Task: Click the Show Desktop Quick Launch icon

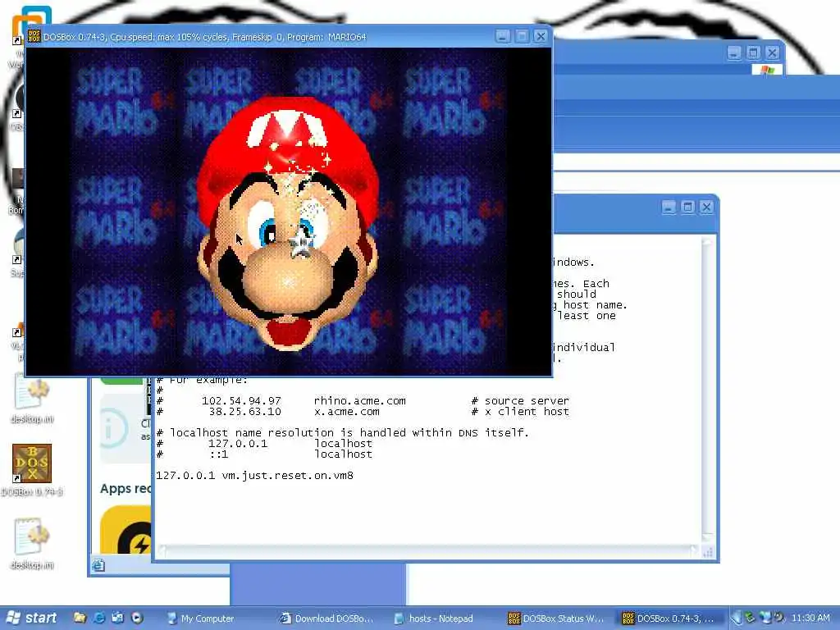Action: pyautogui.click(x=118, y=618)
